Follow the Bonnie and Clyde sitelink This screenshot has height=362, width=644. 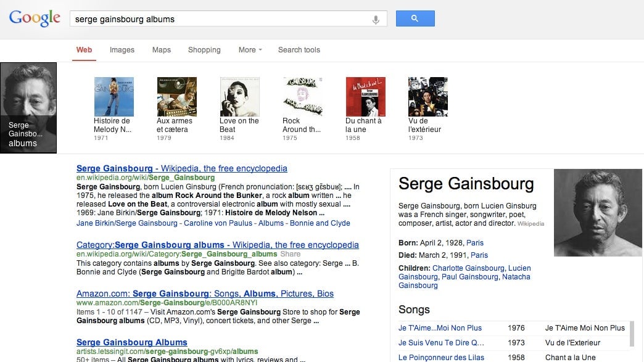320,223
